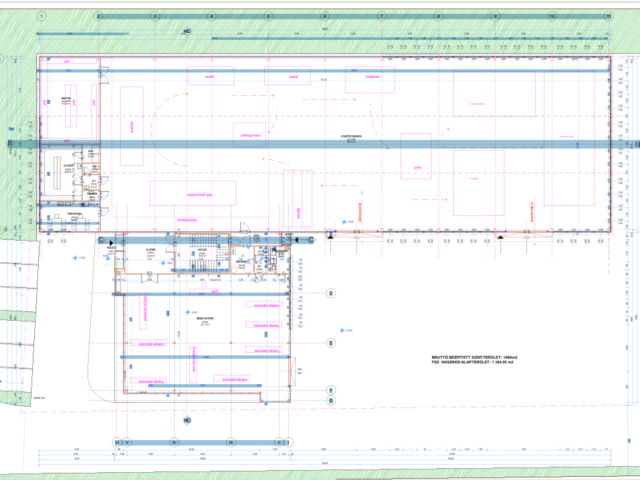640x480 pixels.
Task: Click grid axis bubble D
Action: point(329,293)
